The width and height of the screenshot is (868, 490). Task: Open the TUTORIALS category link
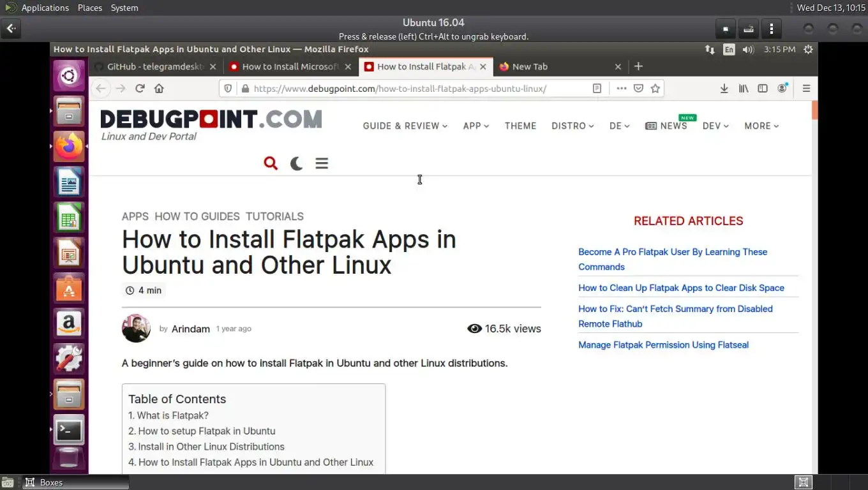click(x=274, y=216)
